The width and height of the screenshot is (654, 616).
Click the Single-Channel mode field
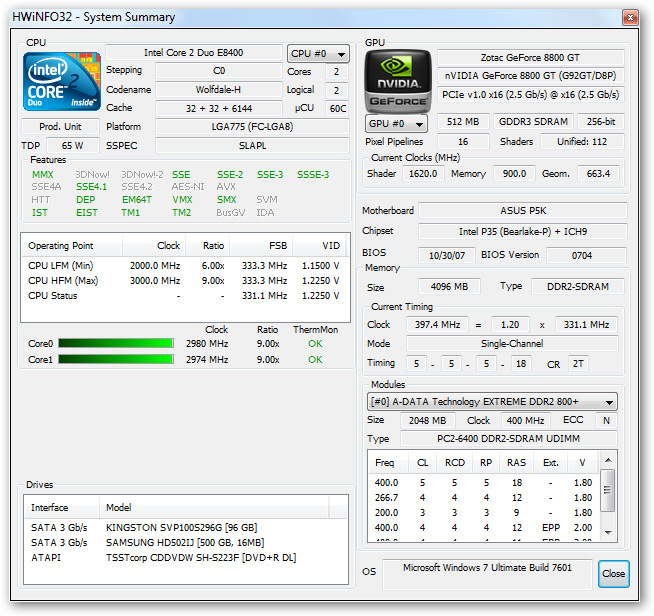pos(512,344)
